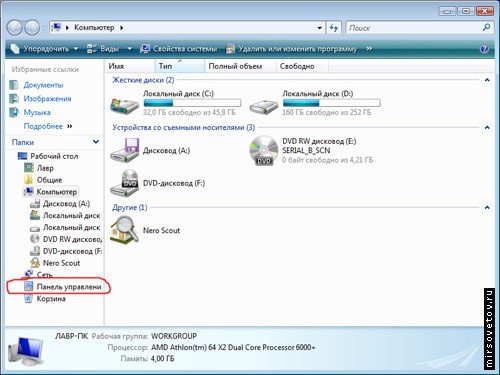
Task: Click the Изображения favorite link
Action: pyautogui.click(x=47, y=99)
